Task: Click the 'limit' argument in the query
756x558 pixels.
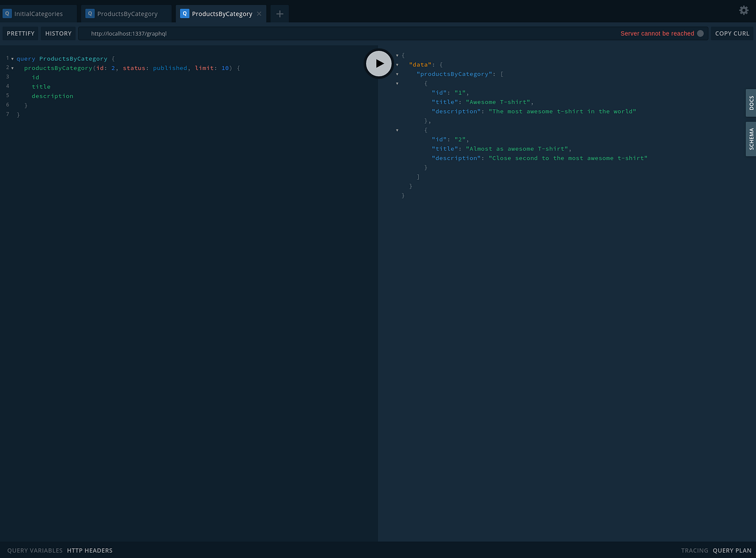Action: 204,68
